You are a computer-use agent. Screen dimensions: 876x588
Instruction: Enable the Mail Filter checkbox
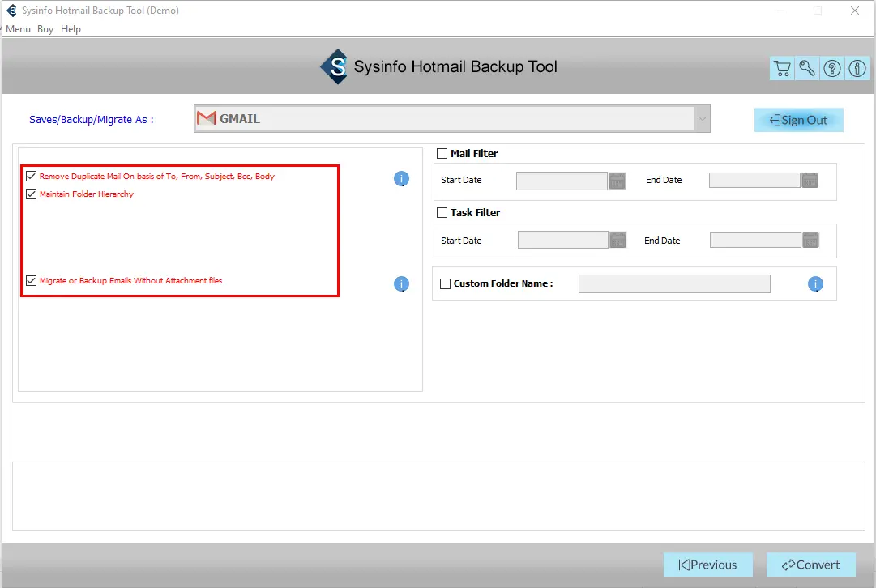tap(442, 153)
